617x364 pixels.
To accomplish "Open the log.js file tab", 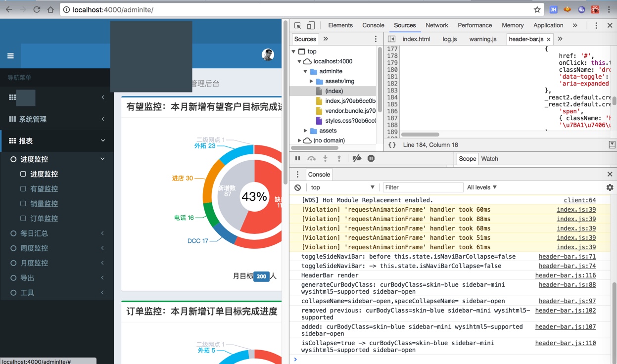I will tap(450, 39).
